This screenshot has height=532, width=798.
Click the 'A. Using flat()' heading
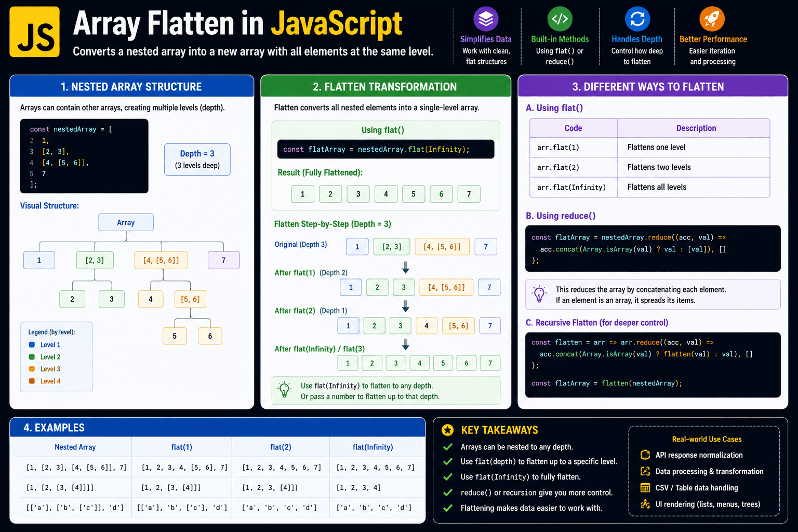click(x=554, y=108)
